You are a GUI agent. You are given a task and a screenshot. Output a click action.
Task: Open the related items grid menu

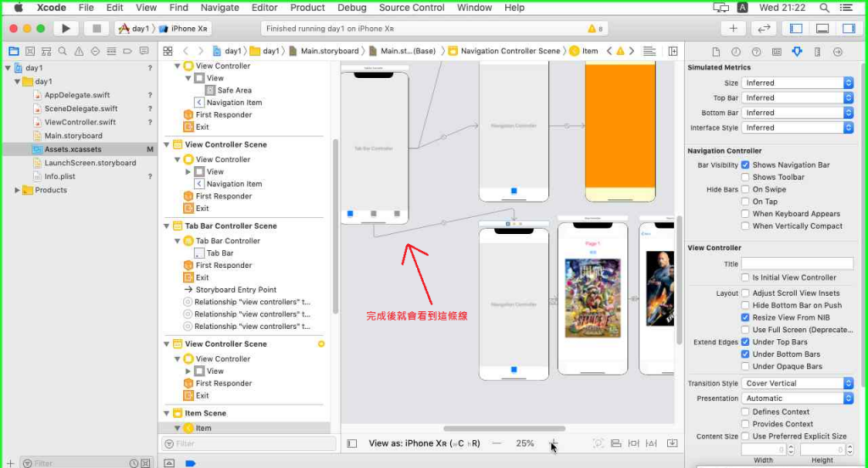click(168, 51)
